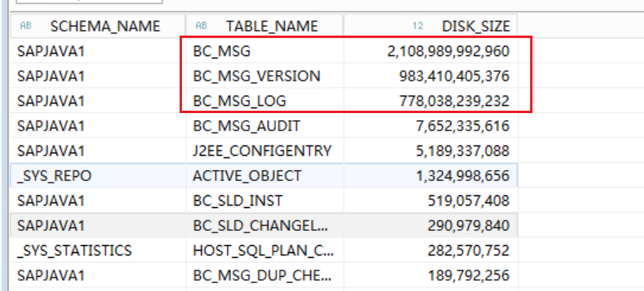Select the BC_MSG_VERSION table name cell
The image size is (644, 291).
coord(264,76)
